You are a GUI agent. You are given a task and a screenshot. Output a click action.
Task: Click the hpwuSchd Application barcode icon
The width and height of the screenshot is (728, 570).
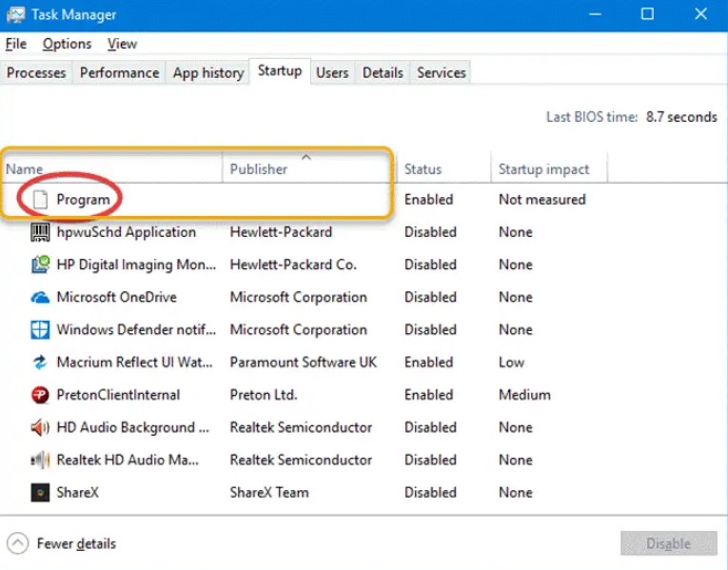[x=40, y=232]
